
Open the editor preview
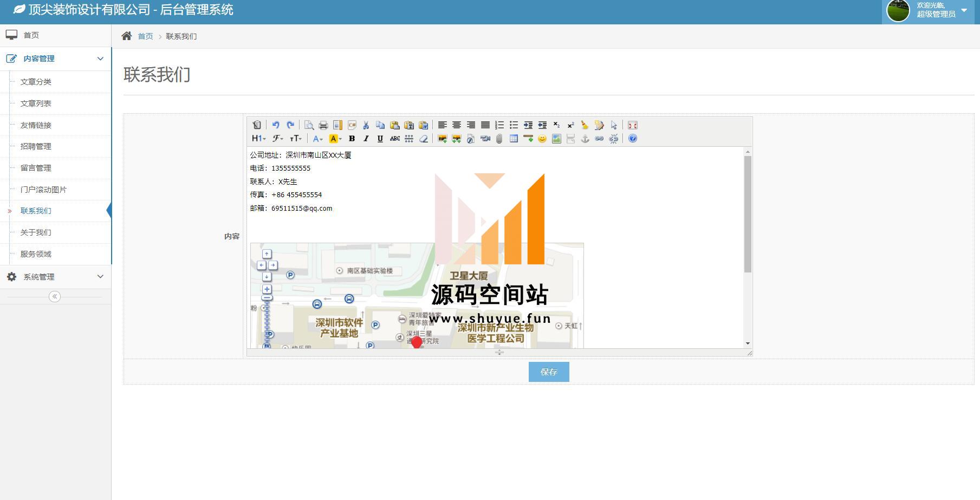(x=309, y=125)
